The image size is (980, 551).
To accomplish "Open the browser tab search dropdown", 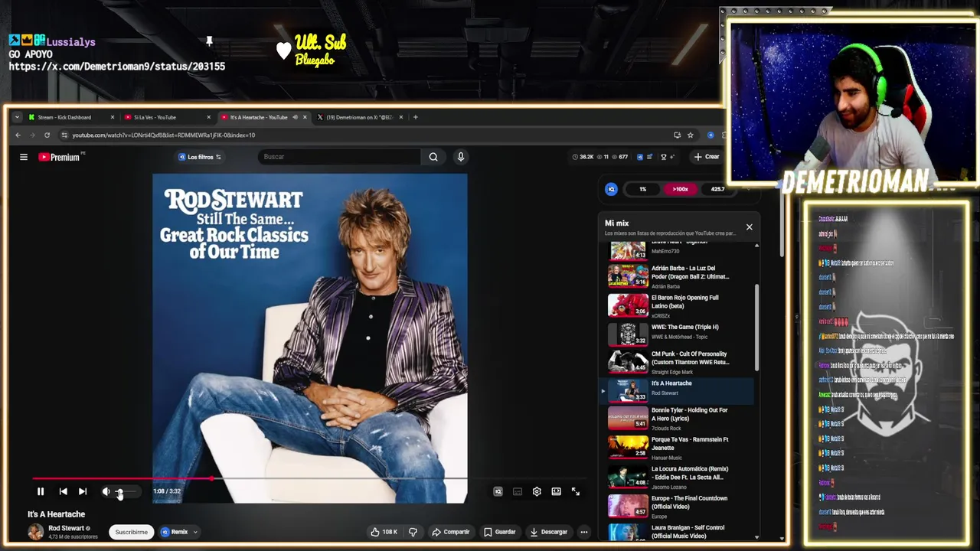I will (x=17, y=117).
